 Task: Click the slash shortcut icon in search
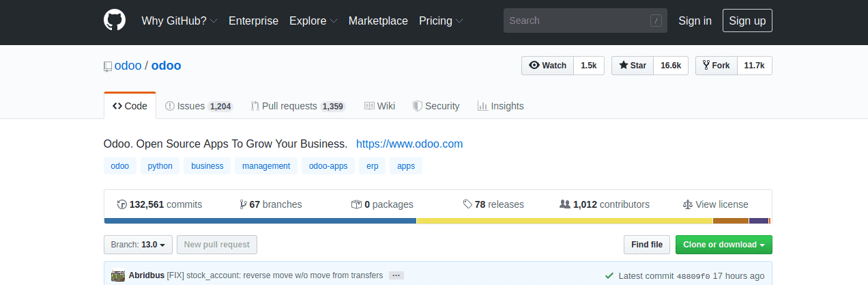click(x=656, y=21)
